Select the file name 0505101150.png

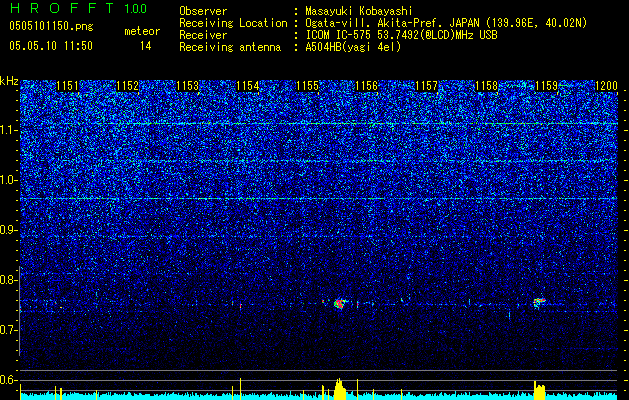point(51,26)
